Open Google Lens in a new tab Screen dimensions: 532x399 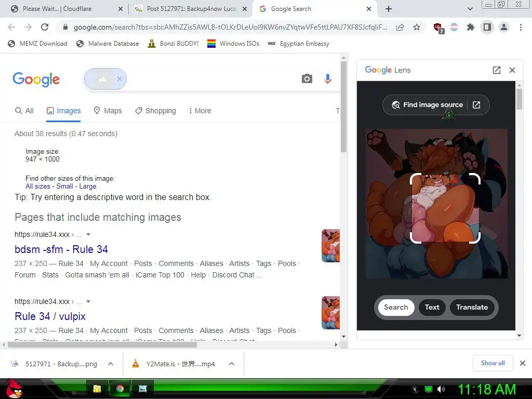point(496,70)
